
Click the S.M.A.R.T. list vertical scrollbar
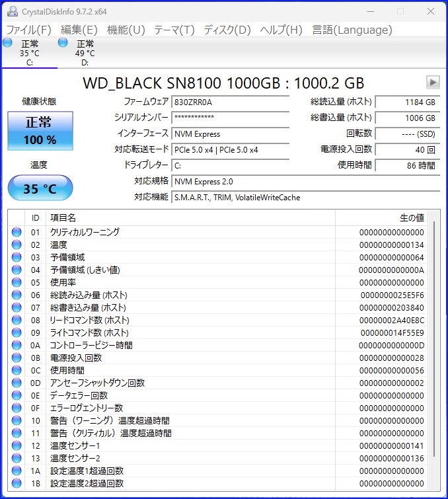pos(434,339)
